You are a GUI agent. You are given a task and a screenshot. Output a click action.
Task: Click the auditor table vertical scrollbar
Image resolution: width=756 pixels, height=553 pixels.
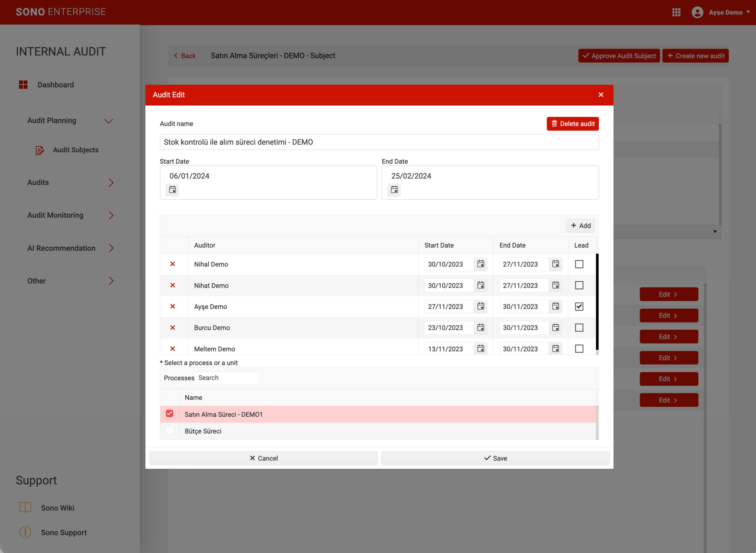(597, 302)
